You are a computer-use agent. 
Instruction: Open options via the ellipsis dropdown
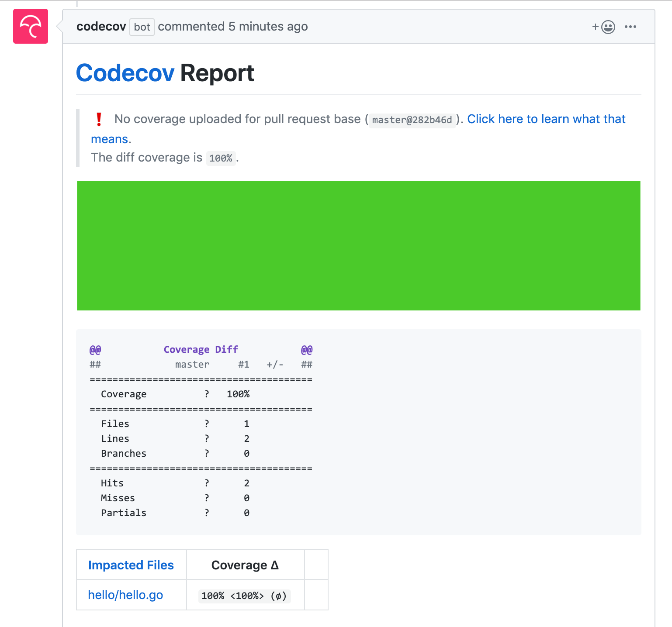[x=630, y=27]
